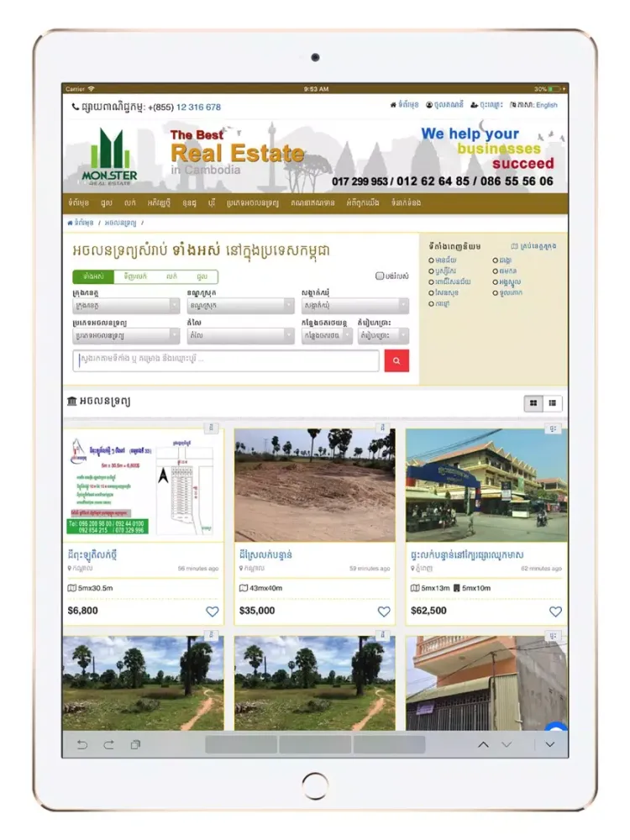Favorite the $62,500 listing with heart icon
630x840 pixels.
[x=555, y=612]
